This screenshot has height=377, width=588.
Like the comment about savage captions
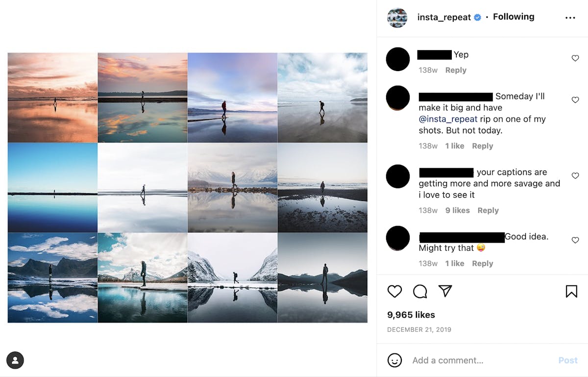pyautogui.click(x=575, y=175)
